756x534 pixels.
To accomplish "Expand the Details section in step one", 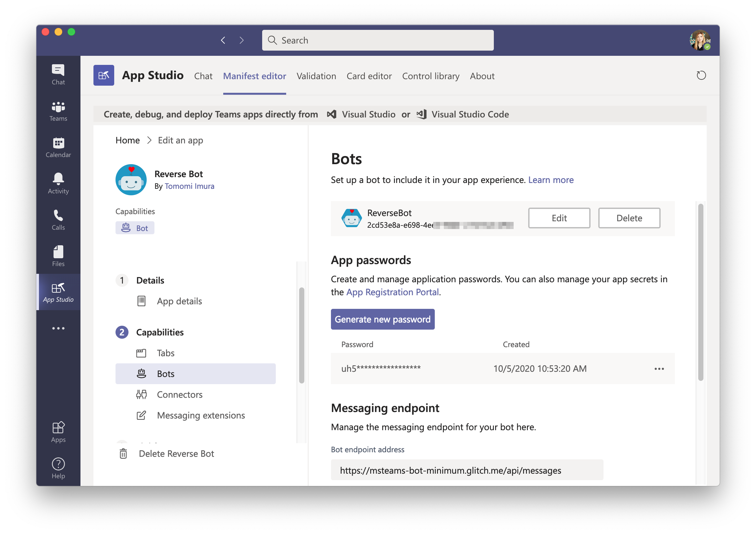I will [x=150, y=280].
